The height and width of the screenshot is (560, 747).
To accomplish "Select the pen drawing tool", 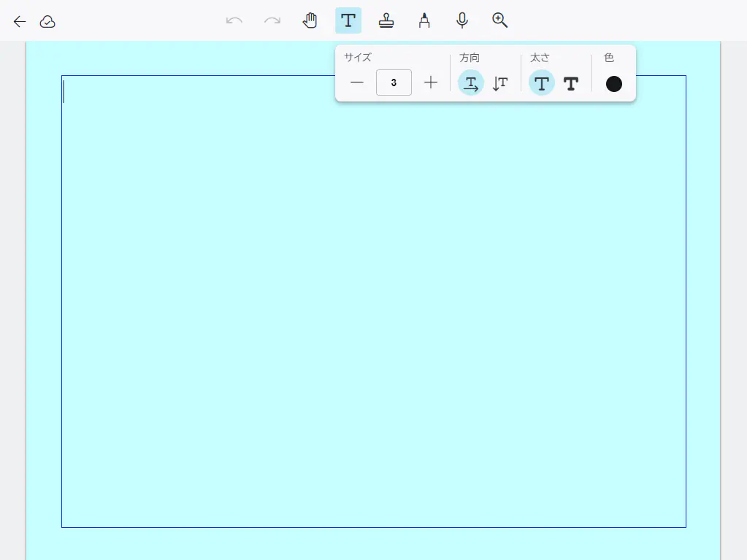I will pyautogui.click(x=424, y=20).
